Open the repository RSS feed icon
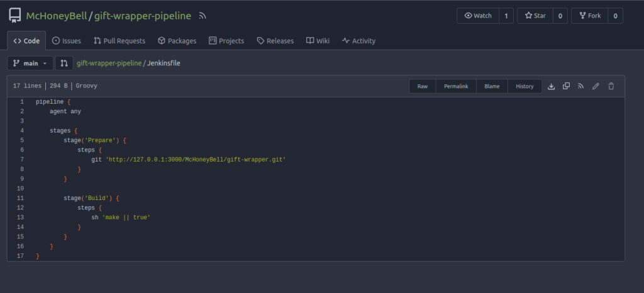Viewport: 644px width, 293px height. [202, 16]
